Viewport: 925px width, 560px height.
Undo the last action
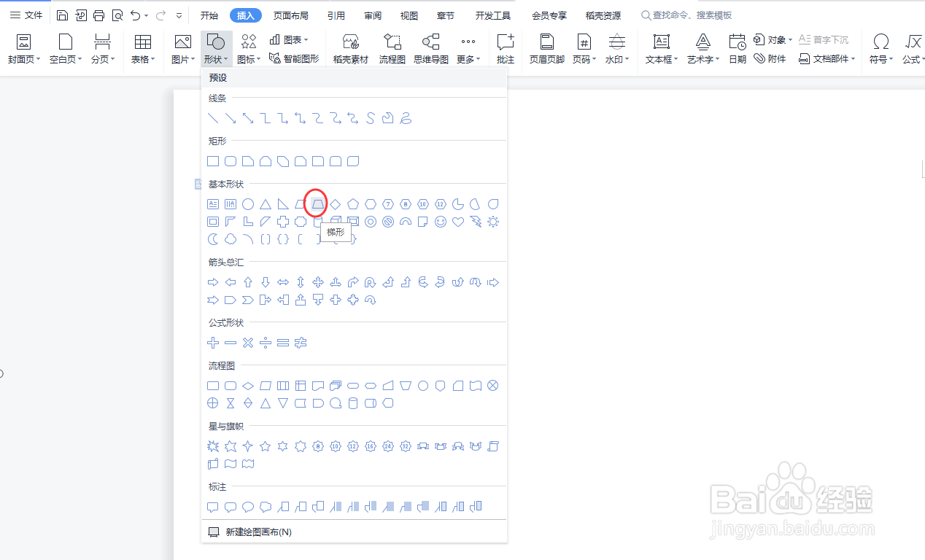pos(135,15)
